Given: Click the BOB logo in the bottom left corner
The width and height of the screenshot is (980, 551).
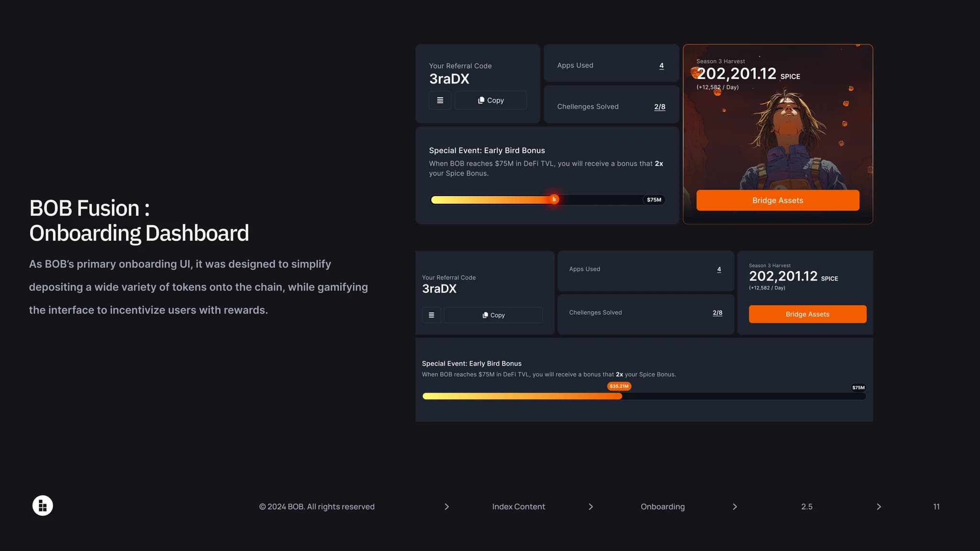Looking at the screenshot, I should tap(43, 505).
